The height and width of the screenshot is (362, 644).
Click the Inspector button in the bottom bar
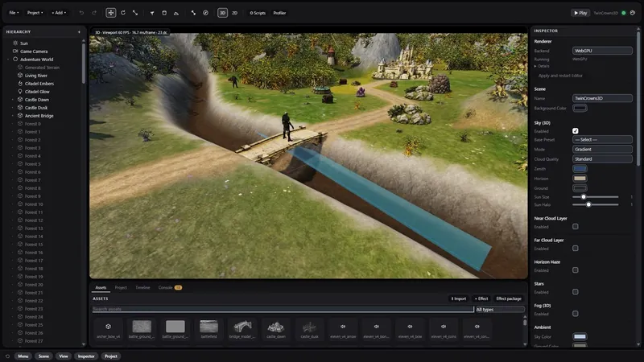[x=86, y=356]
